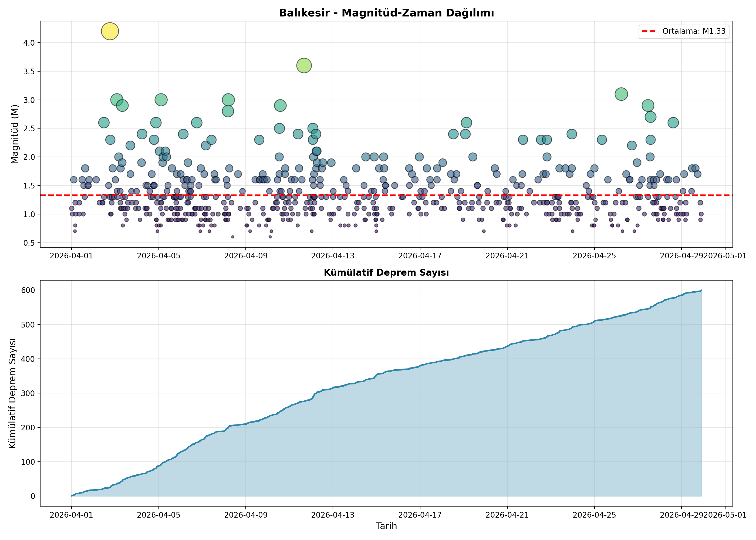Screen dimensions: 756x540
Task: Click the 'Kümülatif Deprem Sayısı' chart title
Action: tap(386, 273)
